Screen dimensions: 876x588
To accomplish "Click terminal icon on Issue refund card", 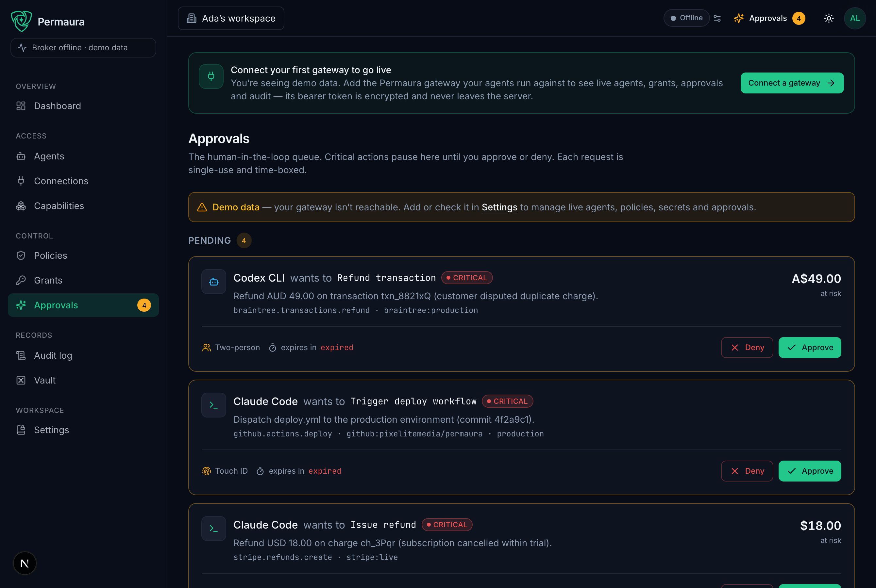I will pos(214,528).
